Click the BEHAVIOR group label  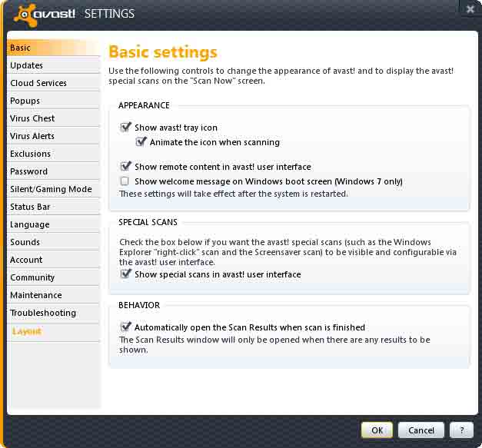139,305
